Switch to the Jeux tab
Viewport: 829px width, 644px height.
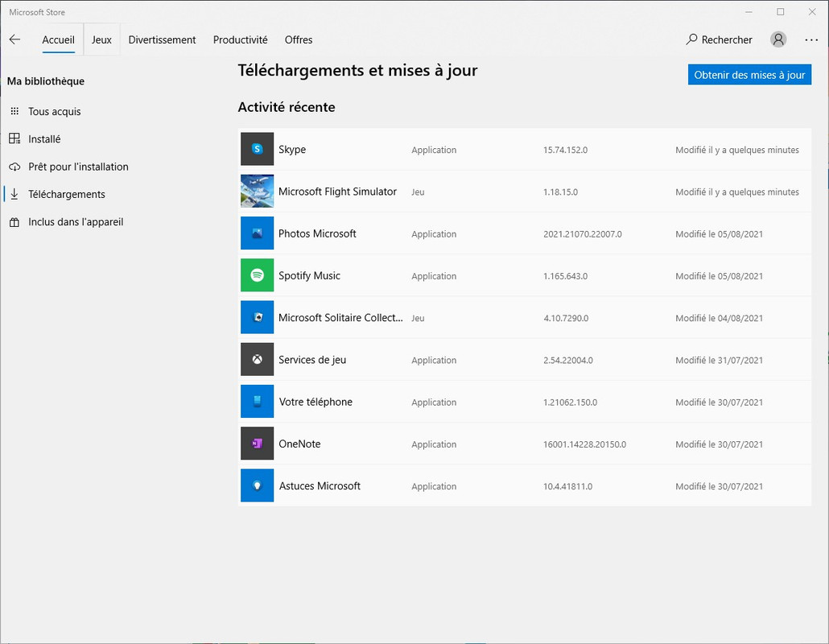[x=101, y=39]
